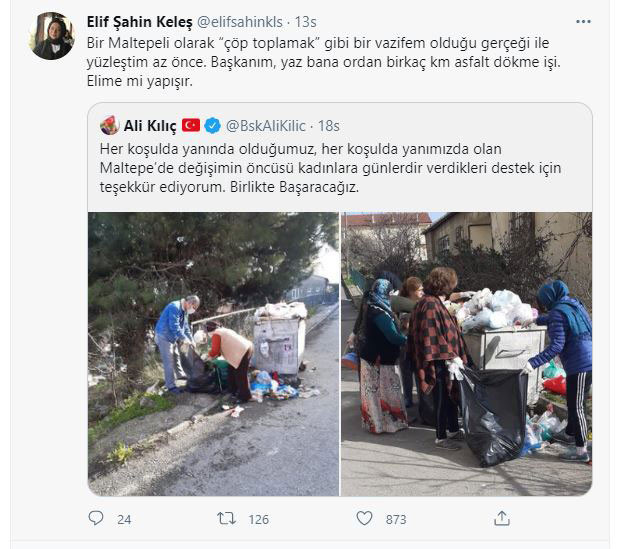Open right photo of women at dumpster

[466, 354]
